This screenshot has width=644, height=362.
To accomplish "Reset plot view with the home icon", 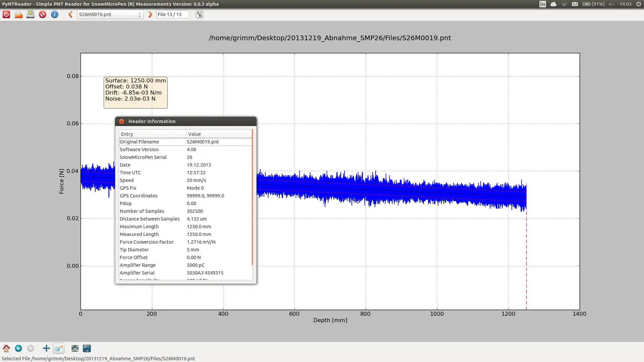I will 6,349.
